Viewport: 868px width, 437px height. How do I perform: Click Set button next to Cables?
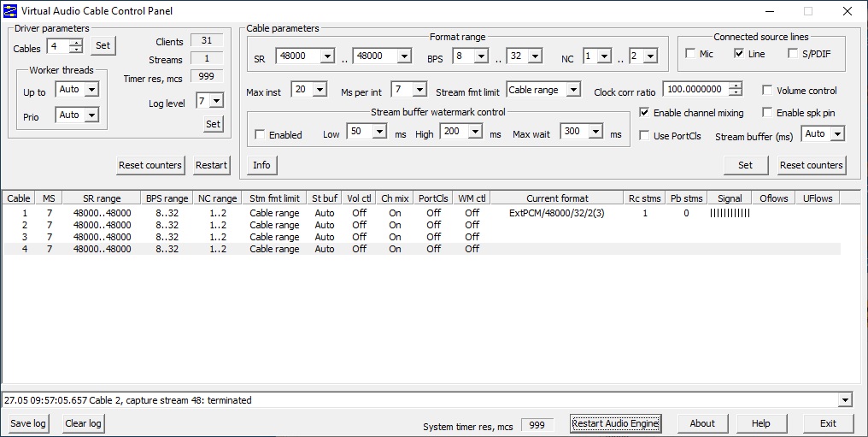(103, 45)
